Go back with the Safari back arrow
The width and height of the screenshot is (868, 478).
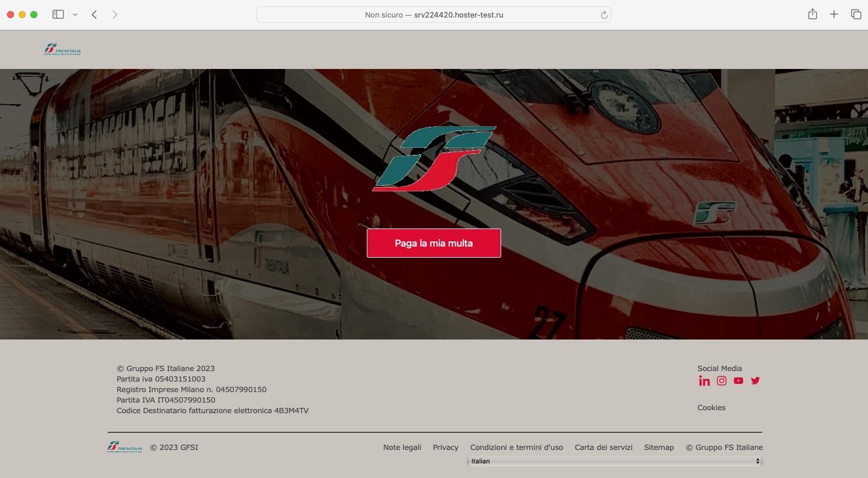pyautogui.click(x=94, y=15)
